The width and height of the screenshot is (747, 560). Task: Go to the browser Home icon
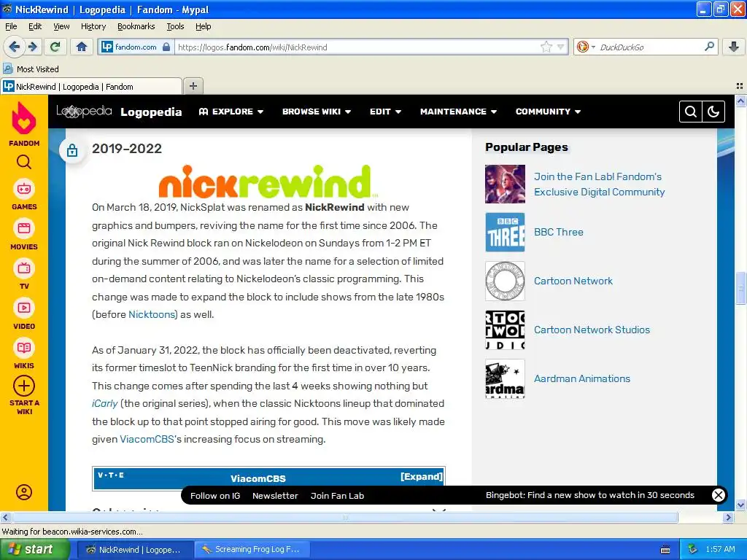click(x=82, y=47)
